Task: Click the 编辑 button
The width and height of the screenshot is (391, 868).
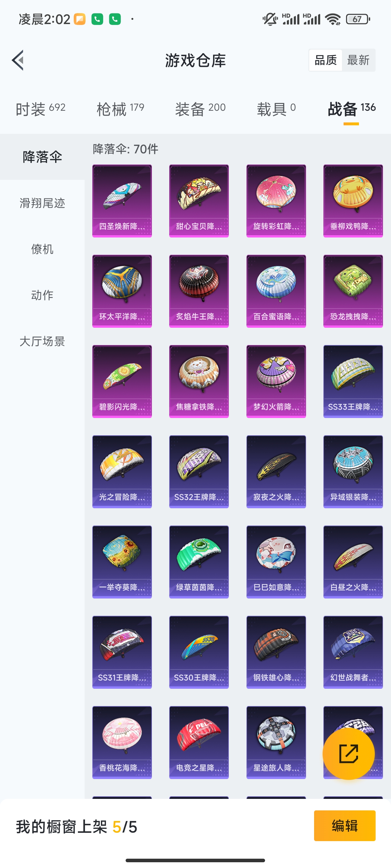Action: click(345, 825)
